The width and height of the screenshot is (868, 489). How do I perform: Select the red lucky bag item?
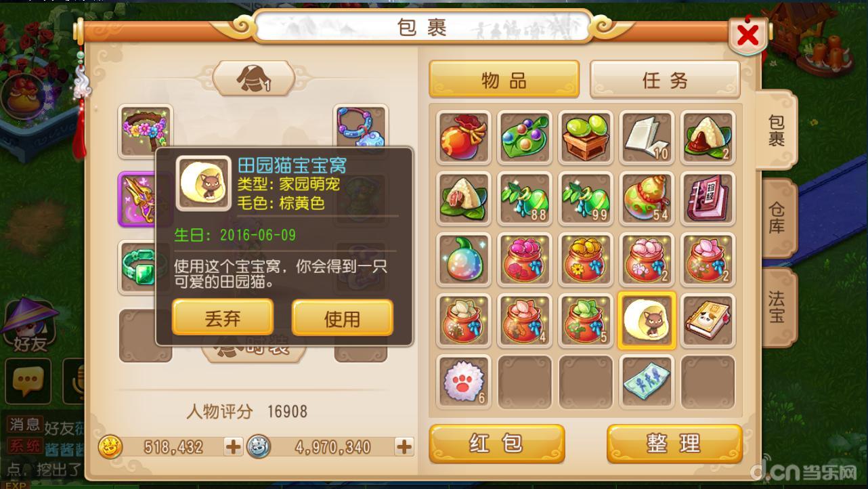click(464, 138)
